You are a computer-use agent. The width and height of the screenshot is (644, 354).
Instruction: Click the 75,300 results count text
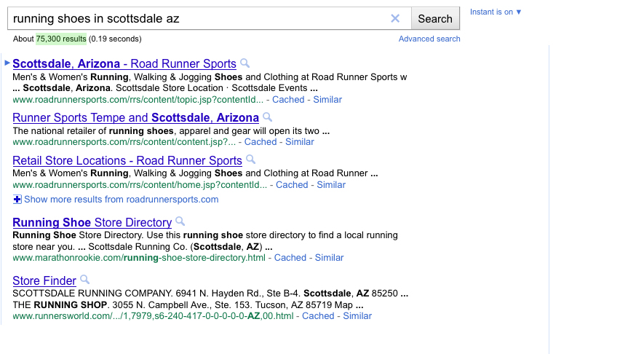pos(61,39)
